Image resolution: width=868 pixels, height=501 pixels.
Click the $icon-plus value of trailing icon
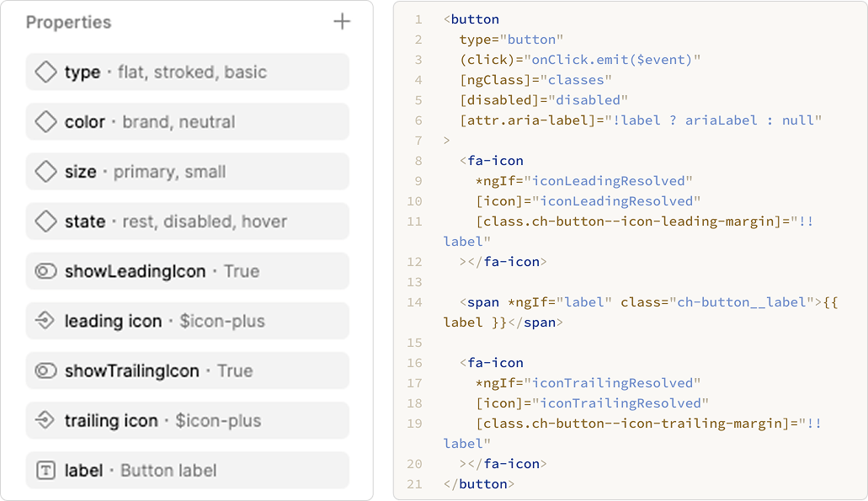(x=218, y=420)
